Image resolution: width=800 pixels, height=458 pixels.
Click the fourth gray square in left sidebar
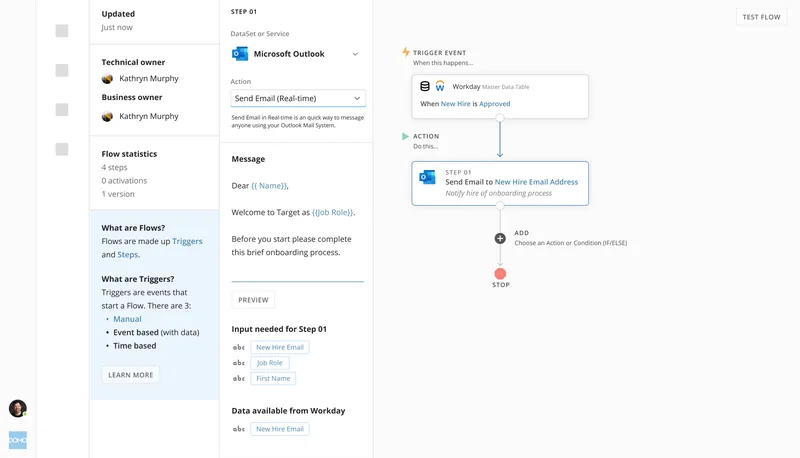pyautogui.click(x=62, y=149)
